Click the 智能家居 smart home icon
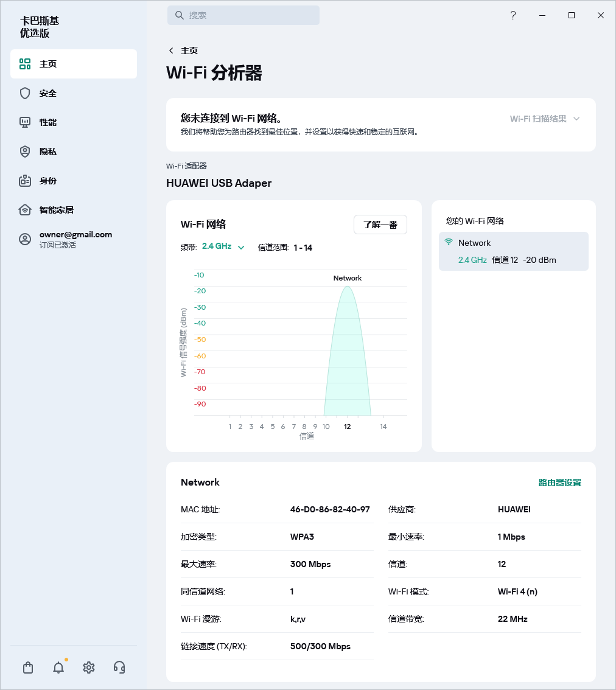616x690 pixels. pos(25,210)
